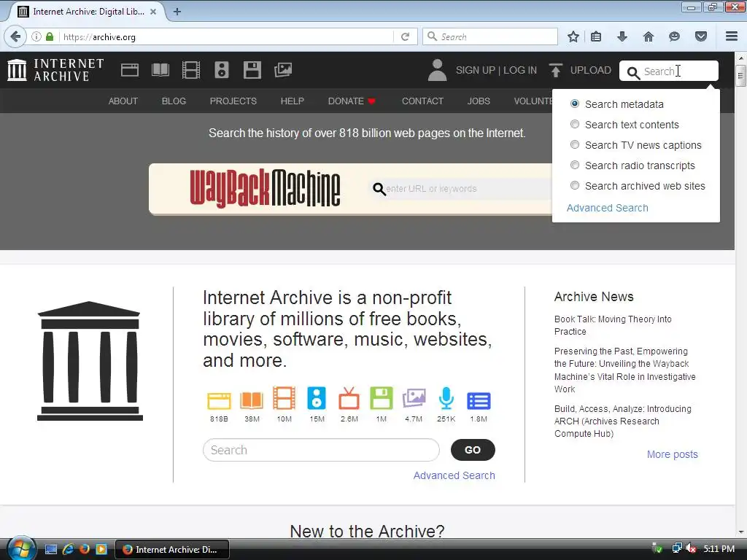Open the purple images icon 4.7M

[414, 398]
